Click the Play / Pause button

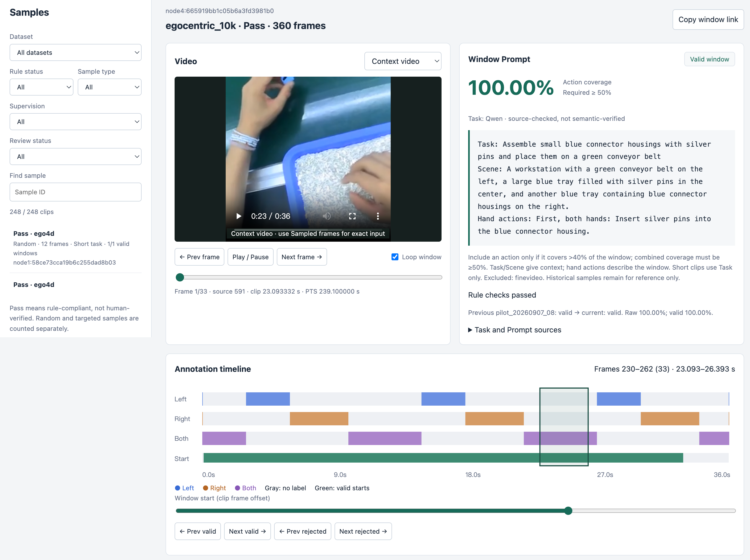[250, 257]
